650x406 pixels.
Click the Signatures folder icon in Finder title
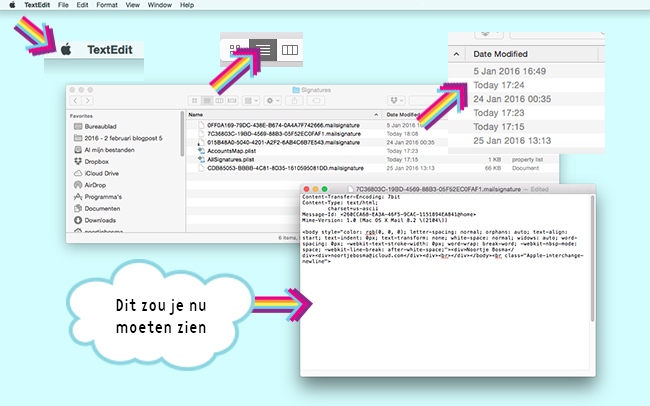(x=296, y=90)
